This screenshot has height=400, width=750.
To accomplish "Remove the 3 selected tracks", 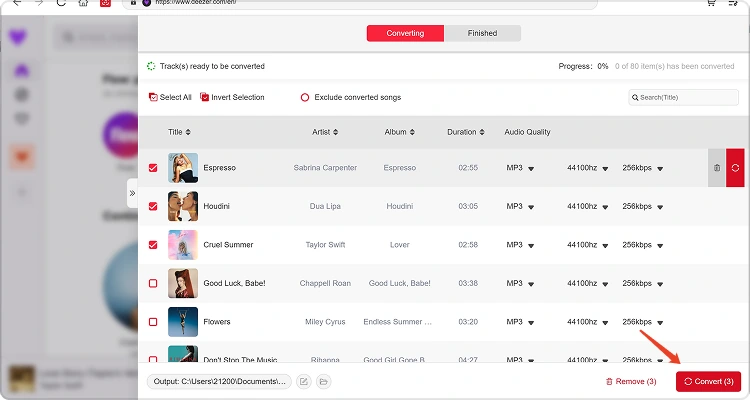I will 631,381.
